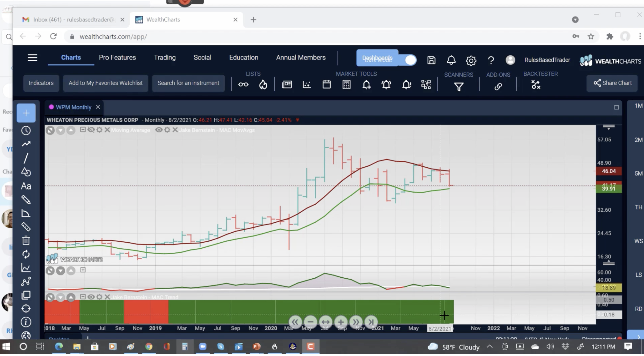
Task: Click the save floppy disk icon
Action: tap(431, 60)
